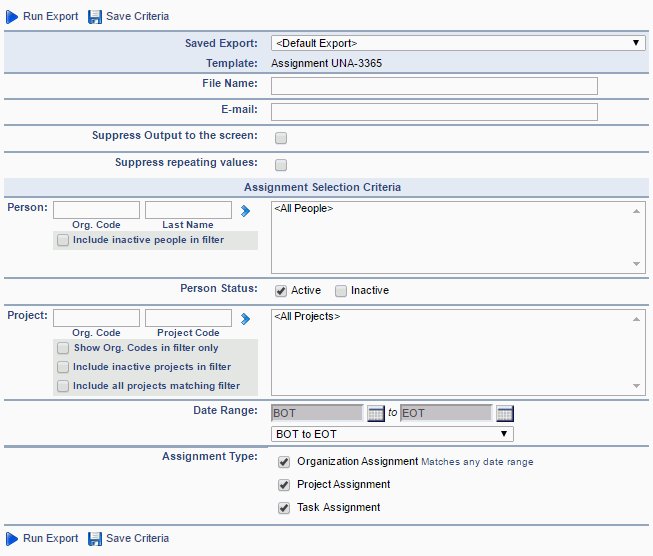Toggle the Task Assignment checkbox
653x556 pixels.
(x=284, y=508)
